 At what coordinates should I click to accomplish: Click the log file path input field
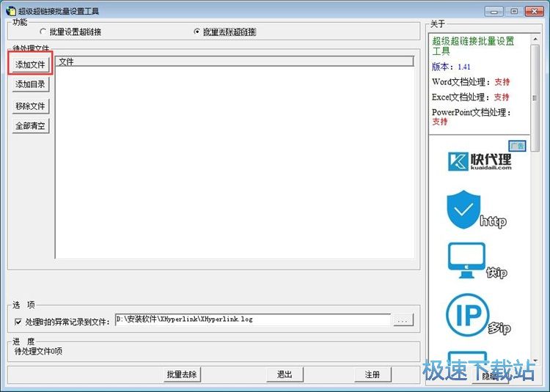[x=252, y=319]
